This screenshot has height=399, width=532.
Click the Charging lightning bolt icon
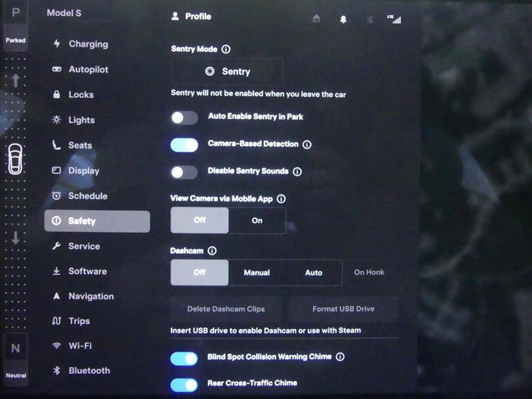pos(57,43)
